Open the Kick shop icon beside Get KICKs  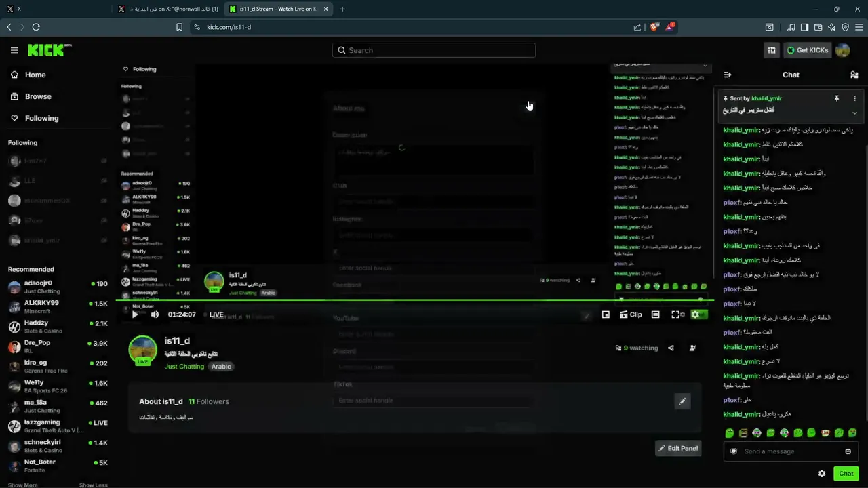pos(772,50)
